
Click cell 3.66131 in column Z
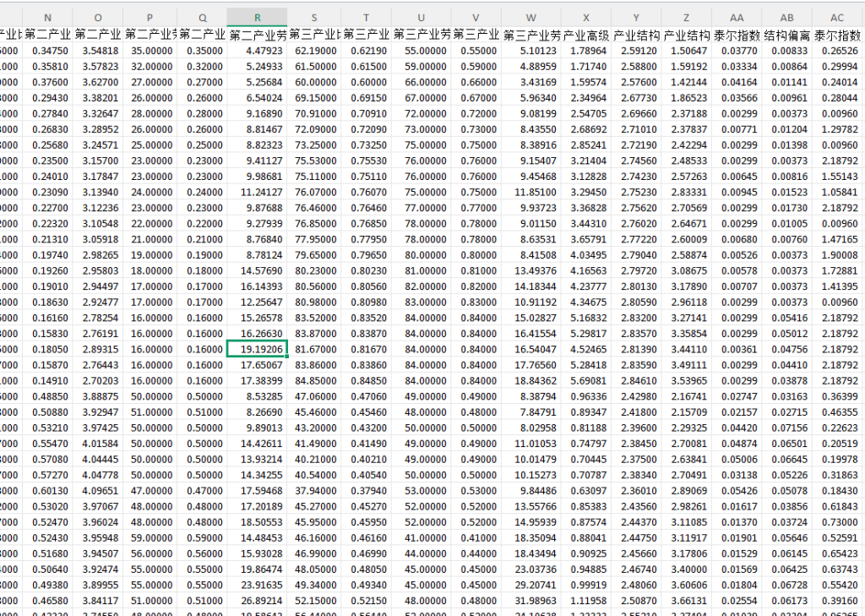(686, 601)
